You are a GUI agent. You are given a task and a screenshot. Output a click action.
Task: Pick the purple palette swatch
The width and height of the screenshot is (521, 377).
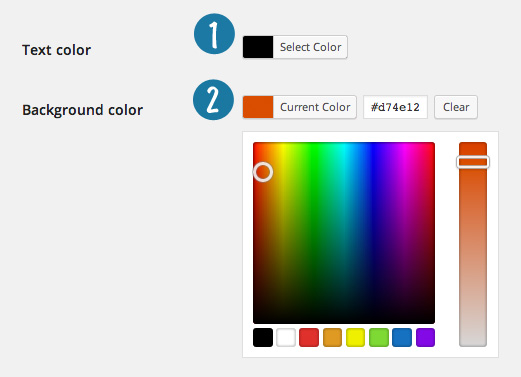[x=425, y=337]
